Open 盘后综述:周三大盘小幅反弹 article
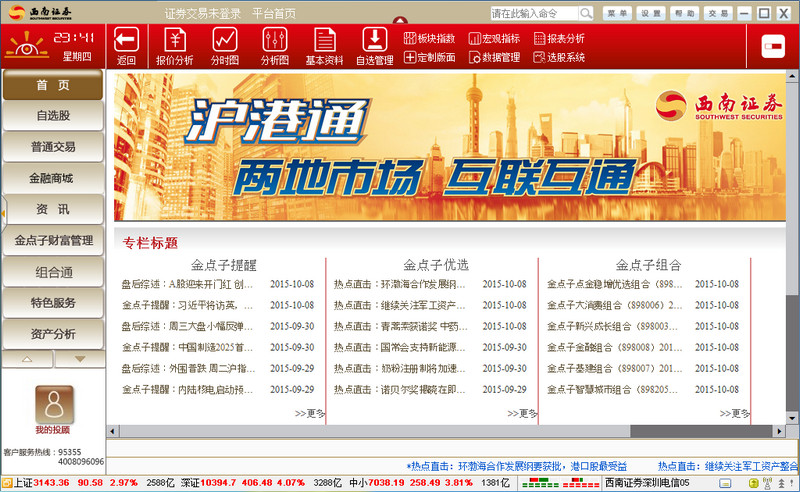This screenshot has width=800, height=492. (x=187, y=326)
